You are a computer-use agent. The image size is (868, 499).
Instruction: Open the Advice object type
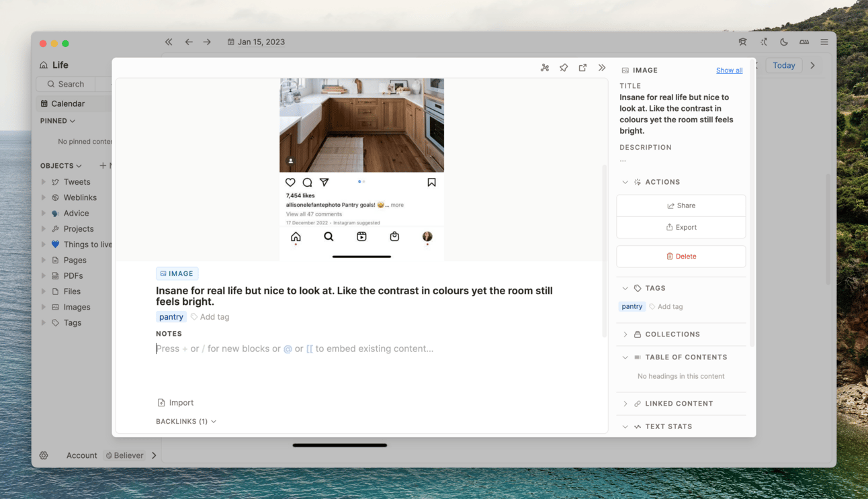tap(76, 213)
